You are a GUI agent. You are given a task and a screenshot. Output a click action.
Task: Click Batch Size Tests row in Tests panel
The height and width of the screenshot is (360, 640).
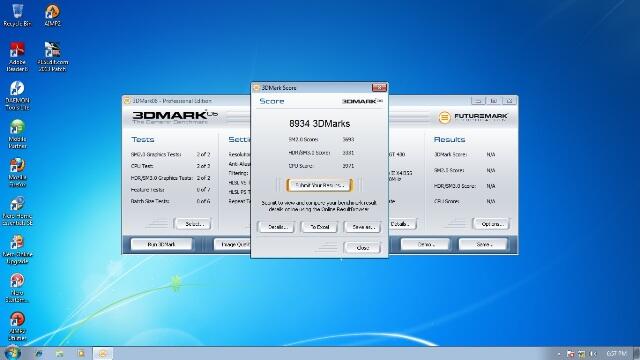[171, 201]
